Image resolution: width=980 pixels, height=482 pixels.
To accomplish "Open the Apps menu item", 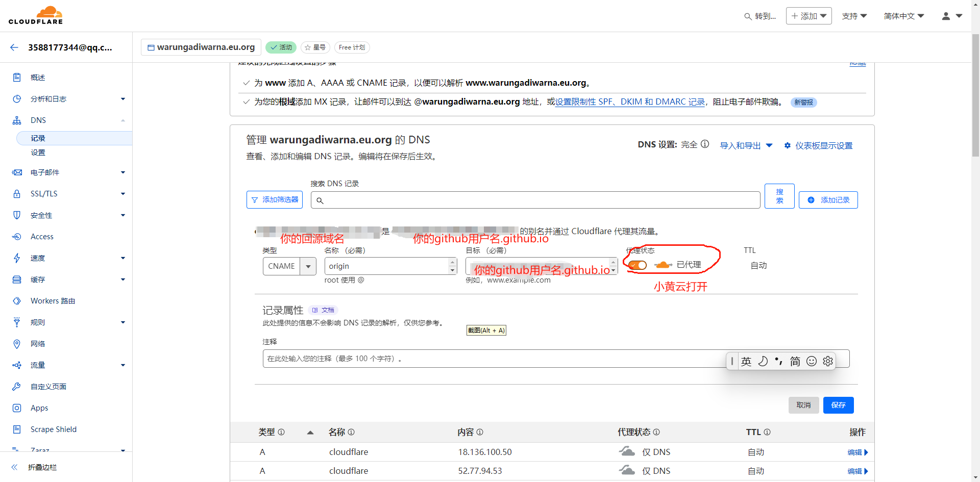I will (x=39, y=408).
